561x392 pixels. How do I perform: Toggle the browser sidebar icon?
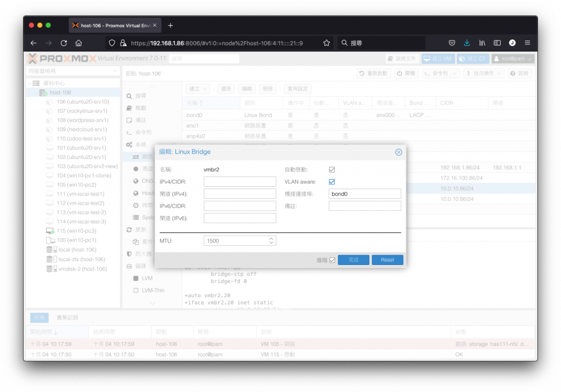(497, 43)
